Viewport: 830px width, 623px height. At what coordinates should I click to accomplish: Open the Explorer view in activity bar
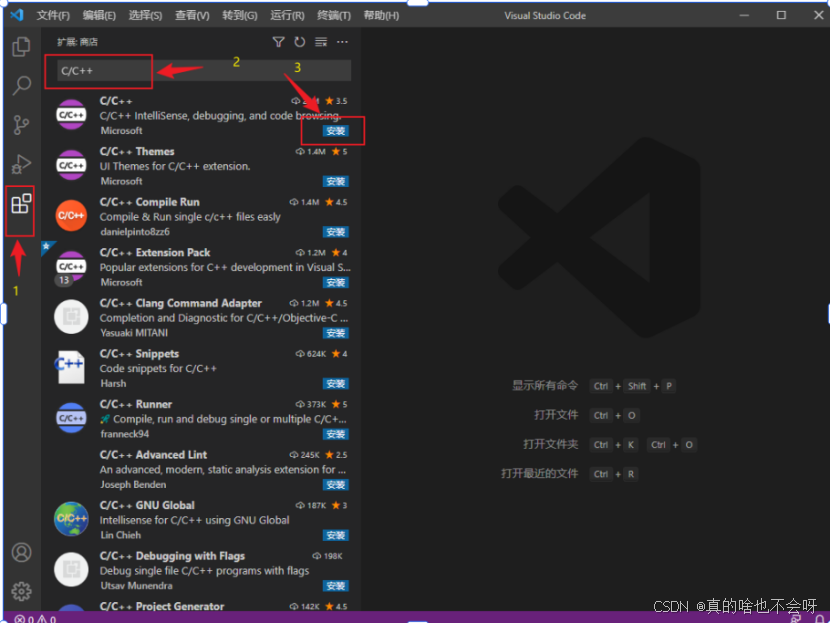[x=21, y=47]
